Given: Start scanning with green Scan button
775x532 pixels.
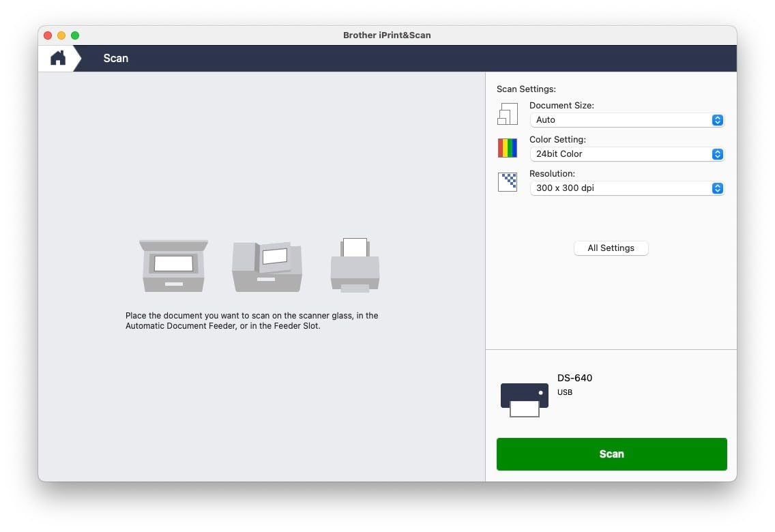Looking at the screenshot, I should click(611, 454).
